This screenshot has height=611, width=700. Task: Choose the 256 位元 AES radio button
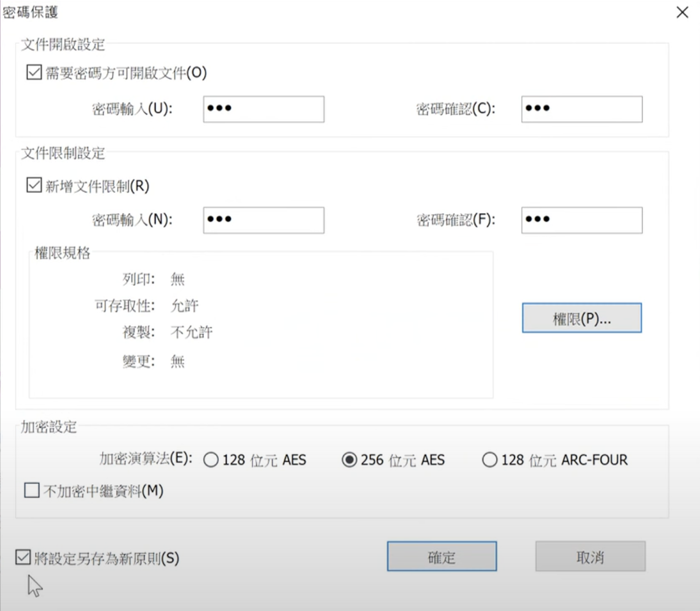(349, 460)
